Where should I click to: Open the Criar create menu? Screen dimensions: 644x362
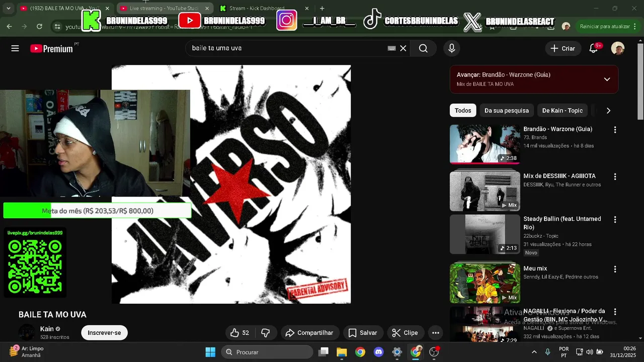(x=562, y=48)
